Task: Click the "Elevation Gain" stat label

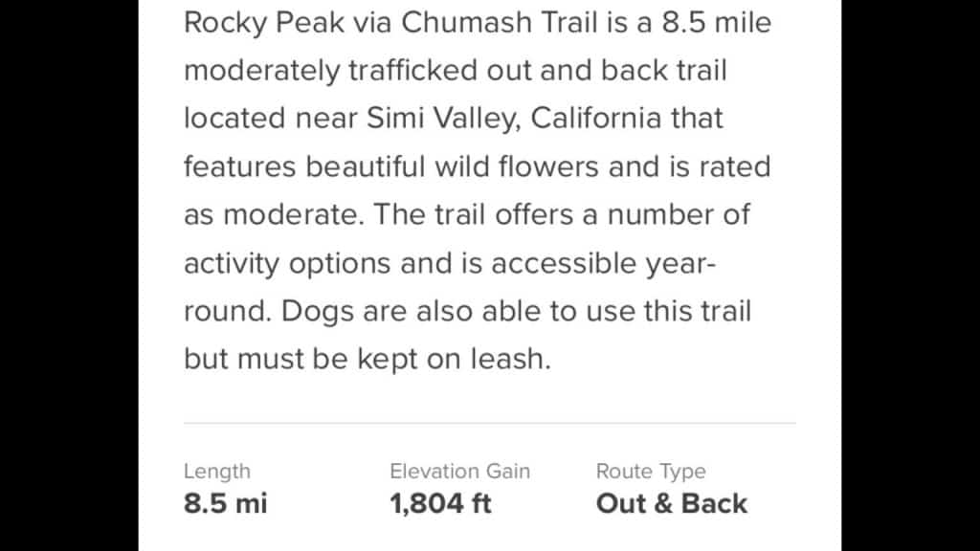Action: click(459, 471)
